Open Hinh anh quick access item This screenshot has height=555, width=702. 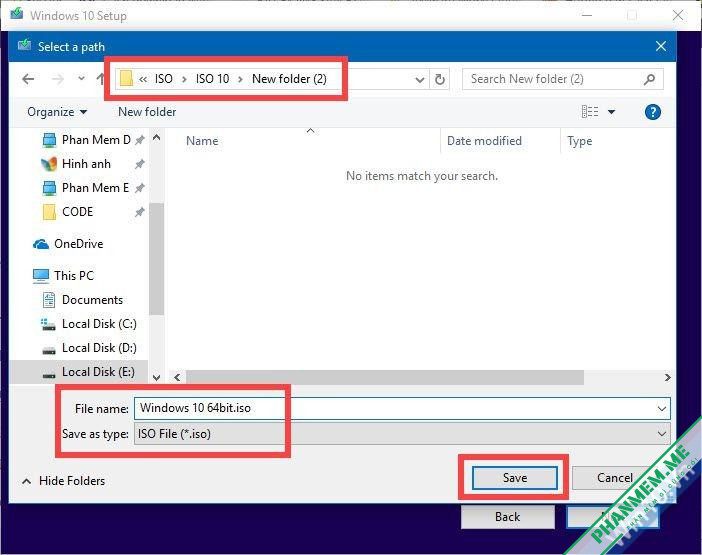(76, 164)
